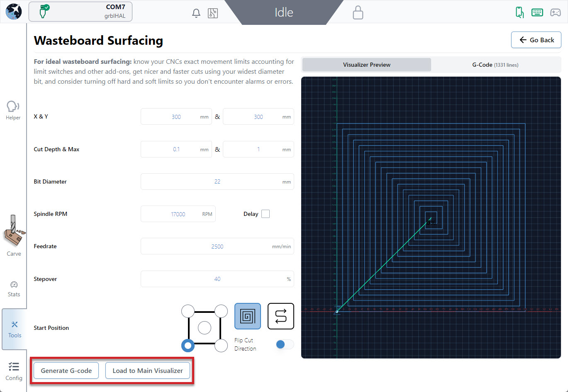Viewport: 568px width, 392px height.
Task: Open the Carve section in sidebar
Action: tap(14, 236)
